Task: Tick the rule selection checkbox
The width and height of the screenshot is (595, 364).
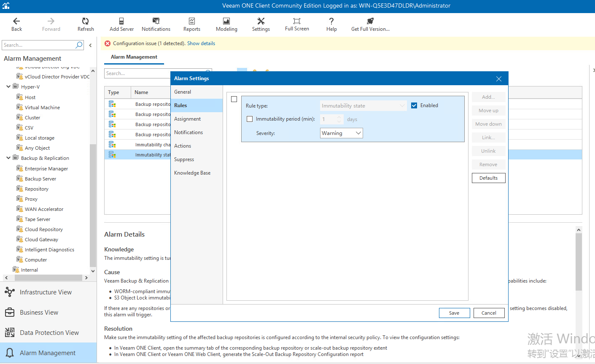Action: coord(234,99)
